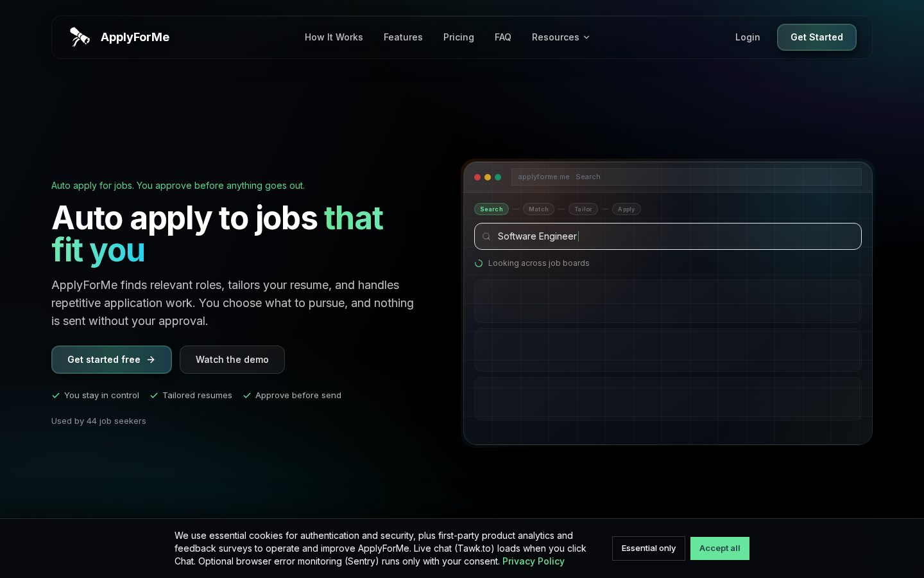Viewport: 924px width, 578px height.
Task: Open the FAQ link
Action: (x=503, y=37)
